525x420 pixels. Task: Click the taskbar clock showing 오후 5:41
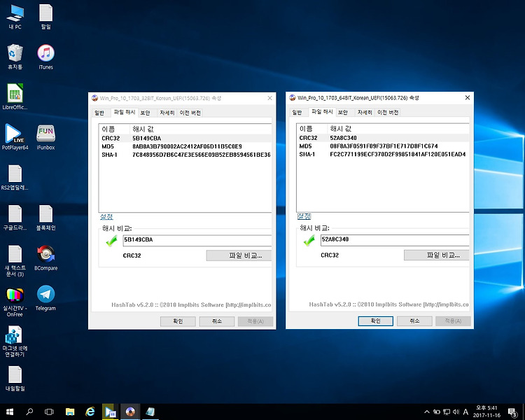[486, 412]
